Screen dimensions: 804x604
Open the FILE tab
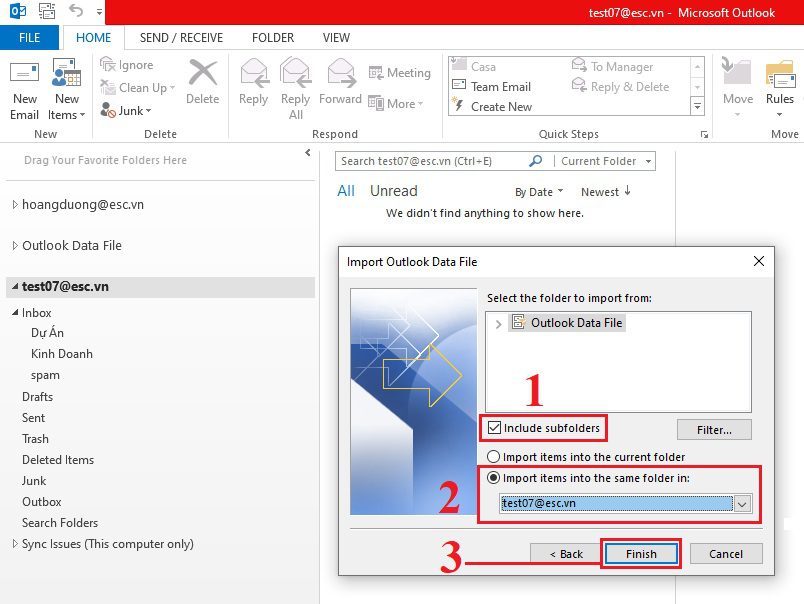[x=29, y=37]
